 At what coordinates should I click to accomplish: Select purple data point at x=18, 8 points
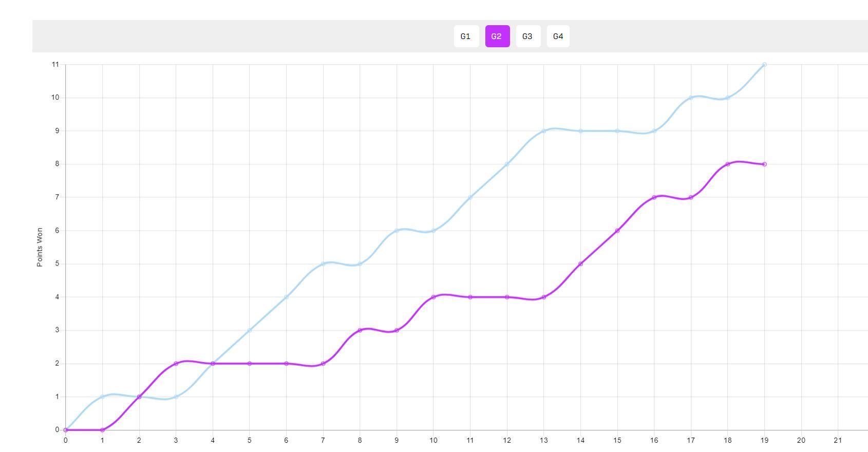[728, 164]
